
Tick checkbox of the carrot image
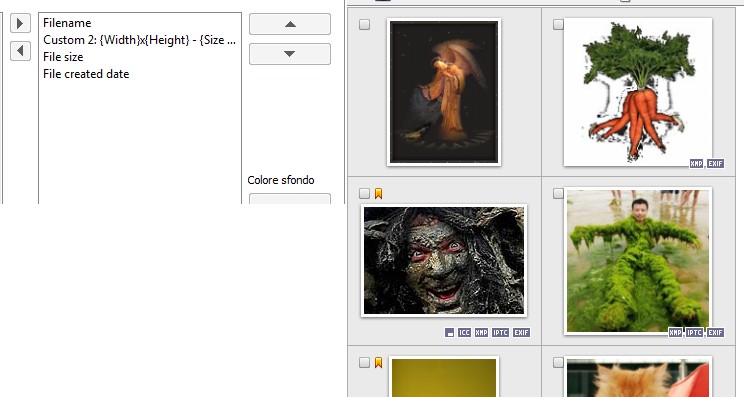(x=558, y=24)
